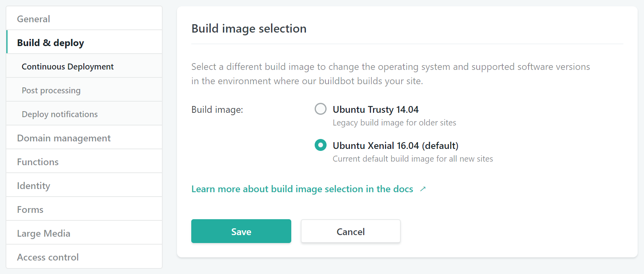Open the Forms settings section
Image resolution: width=644 pixels, height=274 pixels.
[x=30, y=210]
